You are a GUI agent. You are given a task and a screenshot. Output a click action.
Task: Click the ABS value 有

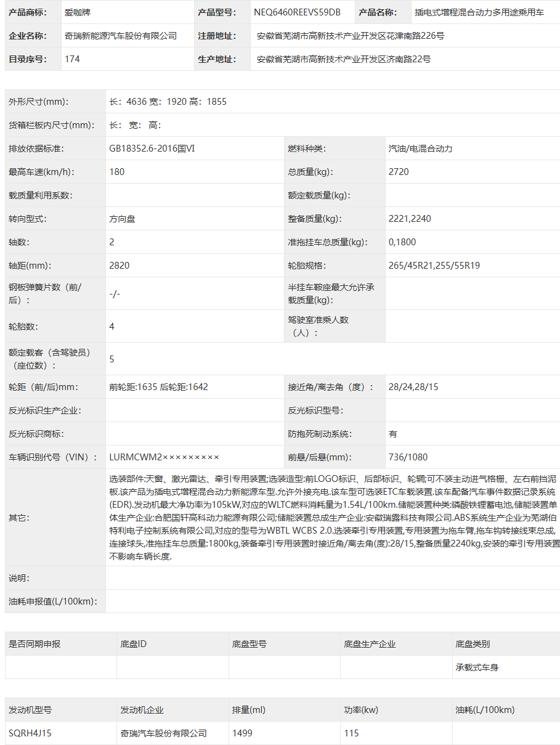393,434
